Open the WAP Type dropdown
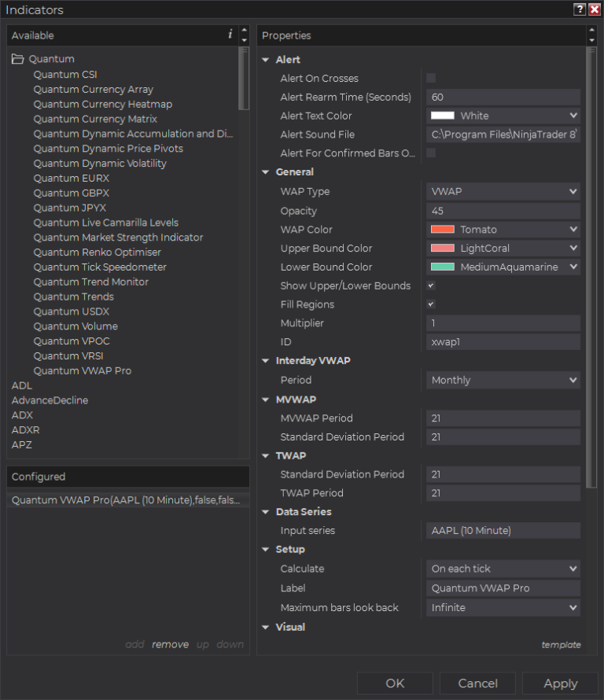The image size is (604, 700). point(503,191)
